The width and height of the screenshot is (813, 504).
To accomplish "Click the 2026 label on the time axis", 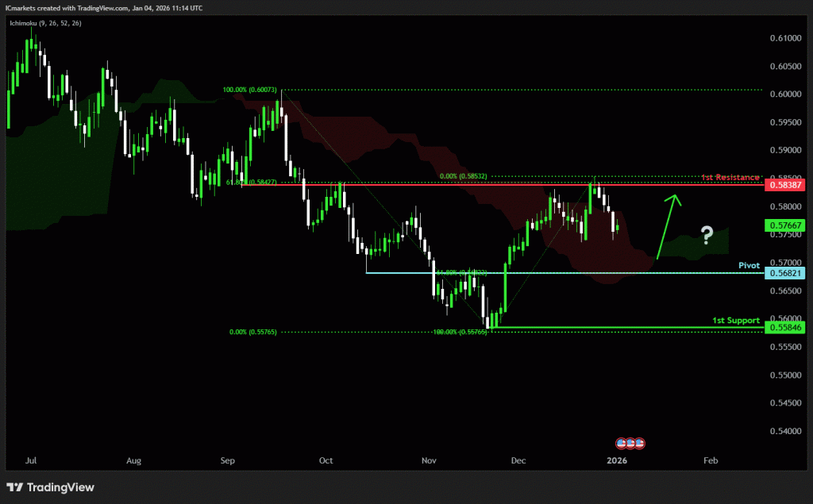I will click(617, 460).
